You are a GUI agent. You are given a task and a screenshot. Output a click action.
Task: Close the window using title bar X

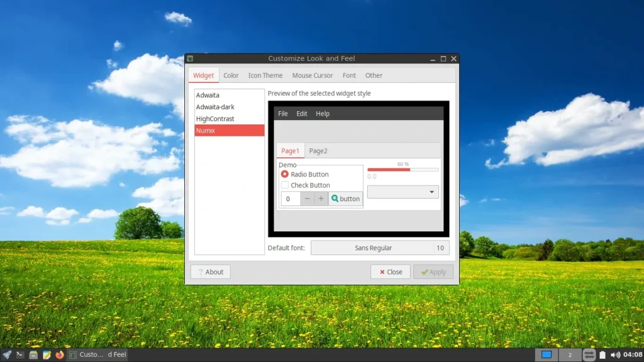[x=454, y=58]
